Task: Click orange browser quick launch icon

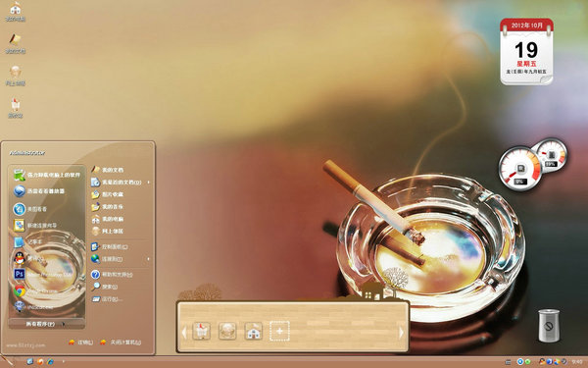Action: tap(40, 361)
